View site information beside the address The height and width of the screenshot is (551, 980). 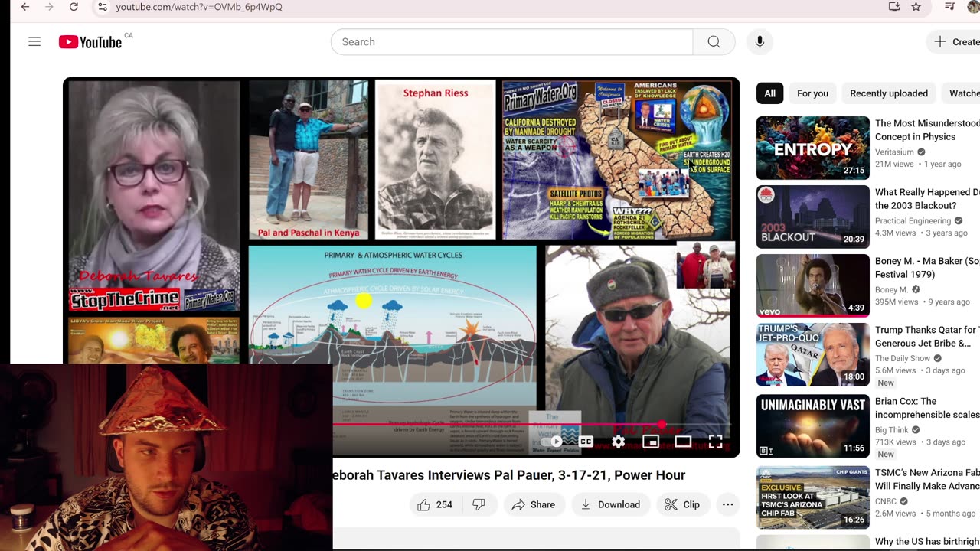[x=102, y=7]
